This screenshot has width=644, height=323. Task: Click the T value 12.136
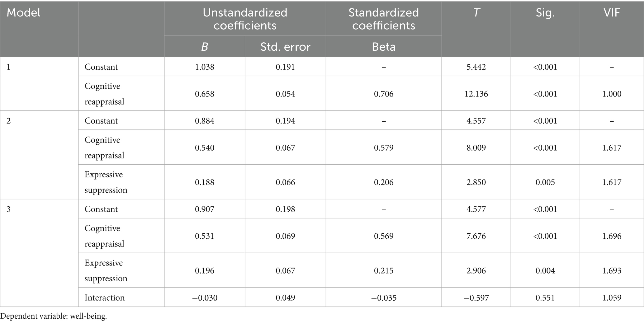[x=476, y=94]
